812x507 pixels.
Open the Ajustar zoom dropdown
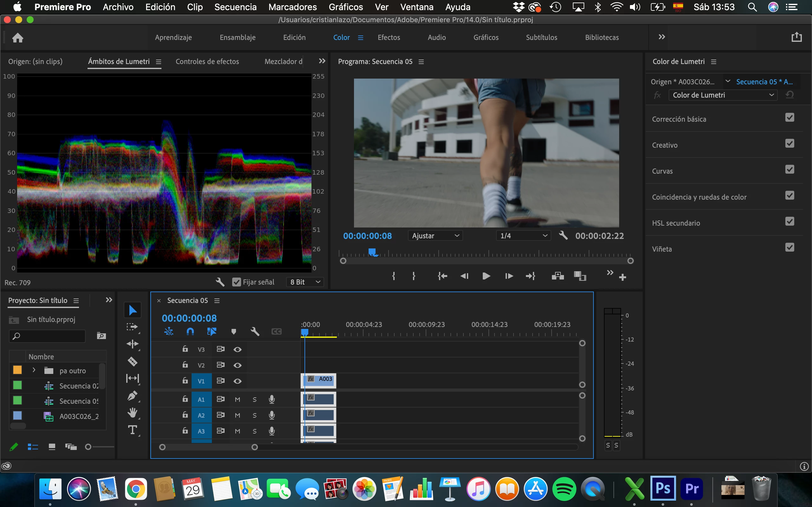pyautogui.click(x=435, y=236)
